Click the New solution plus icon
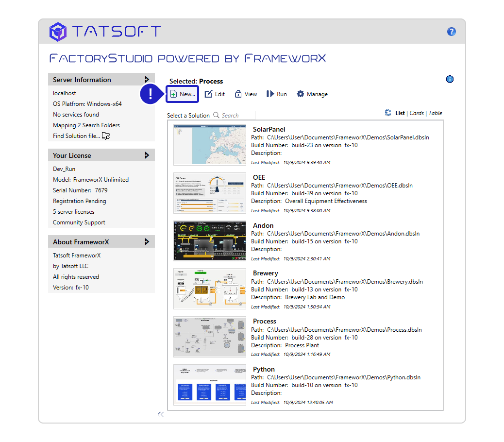The width and height of the screenshot is (504, 442). point(173,94)
